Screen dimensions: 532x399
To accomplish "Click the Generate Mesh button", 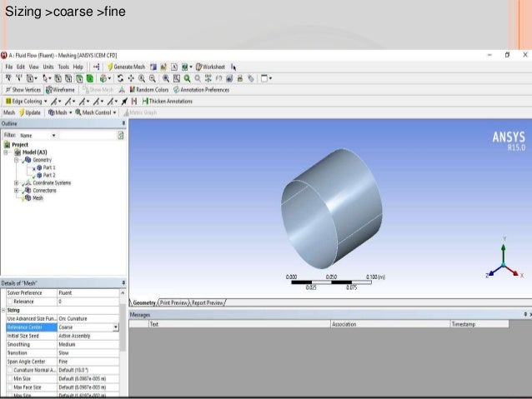I will 126,67.
